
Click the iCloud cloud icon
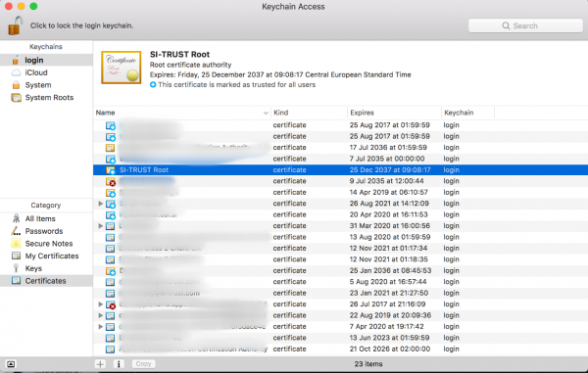point(16,72)
